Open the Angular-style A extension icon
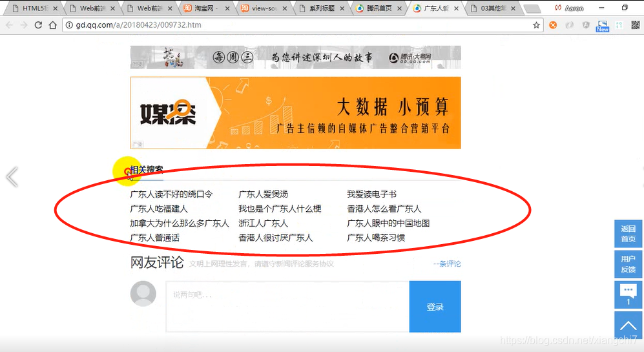 (x=586, y=25)
